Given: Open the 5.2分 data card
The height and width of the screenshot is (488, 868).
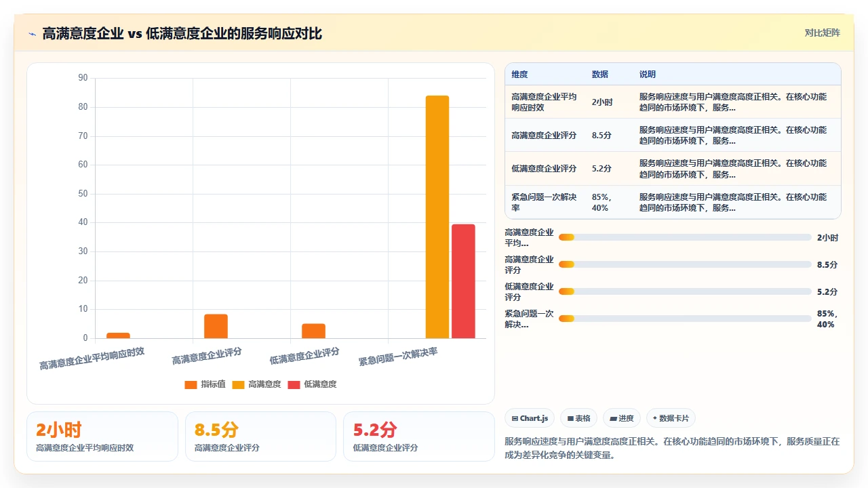Looking at the screenshot, I should [419, 436].
